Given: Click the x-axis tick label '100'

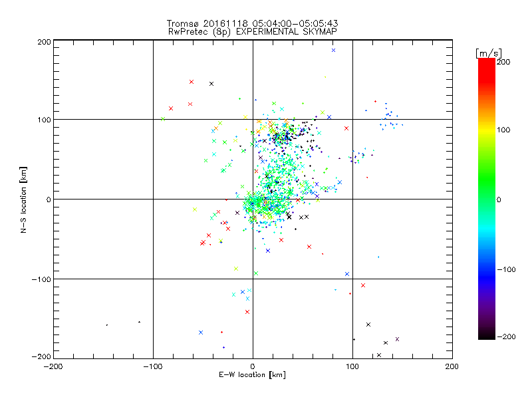Looking at the screenshot, I should pos(352,366).
